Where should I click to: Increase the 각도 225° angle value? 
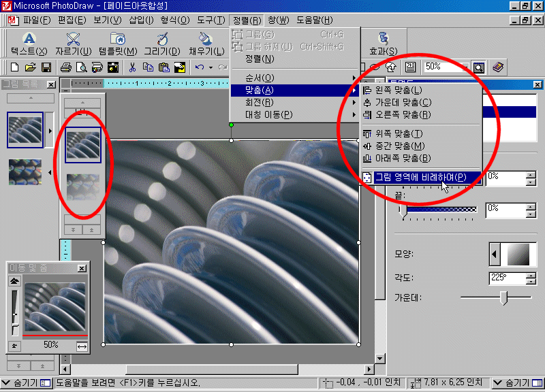coord(531,276)
